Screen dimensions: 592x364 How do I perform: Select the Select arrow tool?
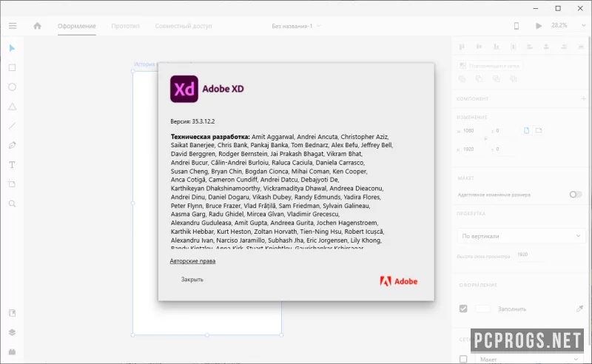tap(12, 48)
